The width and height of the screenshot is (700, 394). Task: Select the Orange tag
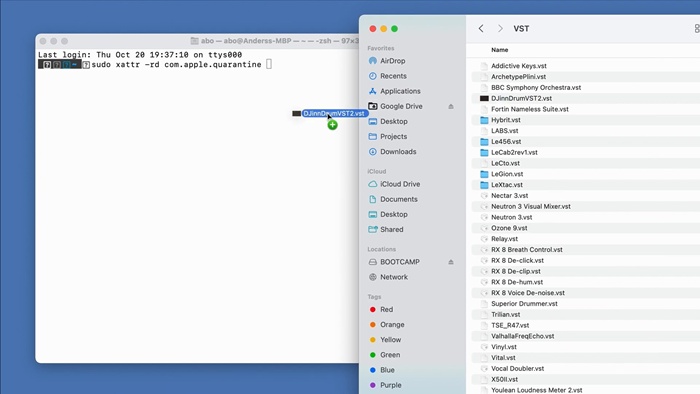pos(392,324)
